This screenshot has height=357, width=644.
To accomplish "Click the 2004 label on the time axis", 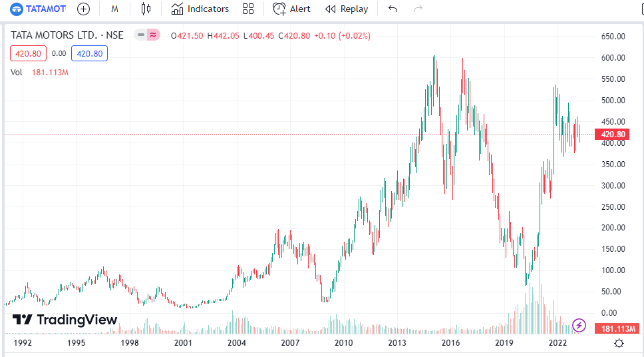I will click(x=237, y=342).
